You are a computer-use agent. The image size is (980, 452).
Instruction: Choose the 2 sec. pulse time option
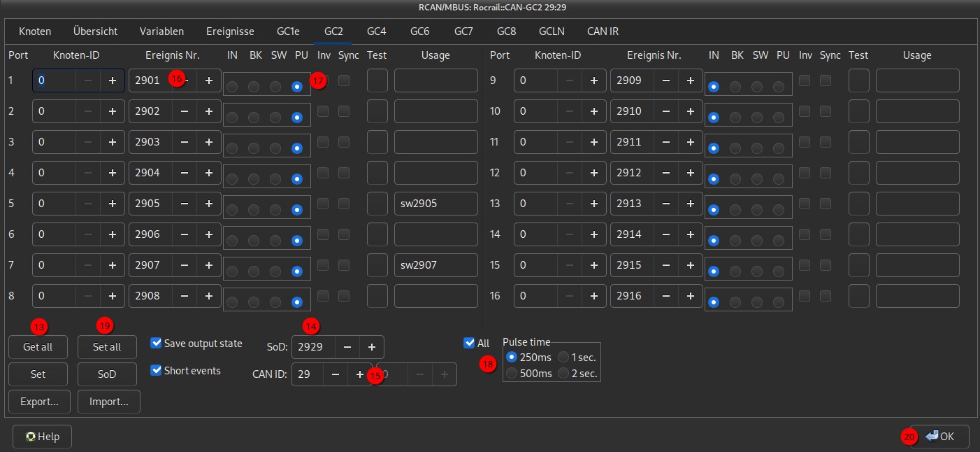(563, 373)
